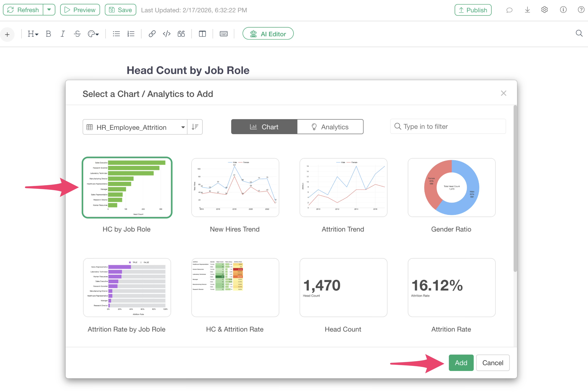The height and width of the screenshot is (392, 588).
Task: Insert a block quote
Action: coord(181,34)
